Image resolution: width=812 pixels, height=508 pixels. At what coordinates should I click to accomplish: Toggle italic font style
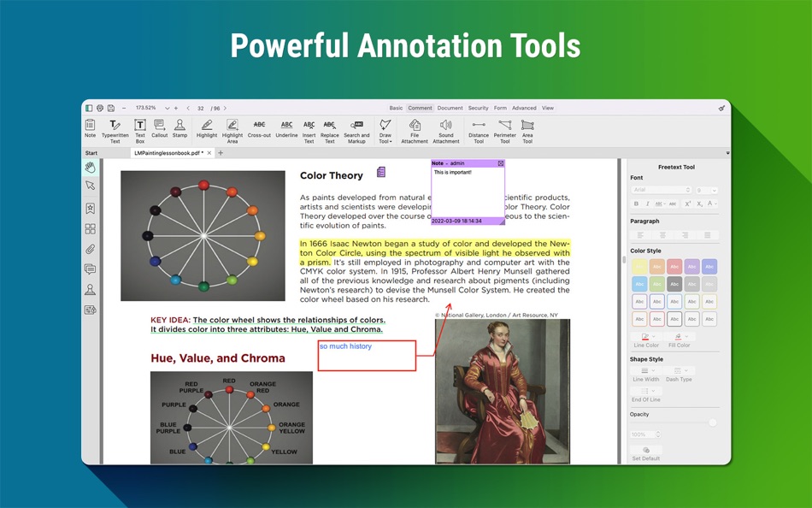(647, 204)
